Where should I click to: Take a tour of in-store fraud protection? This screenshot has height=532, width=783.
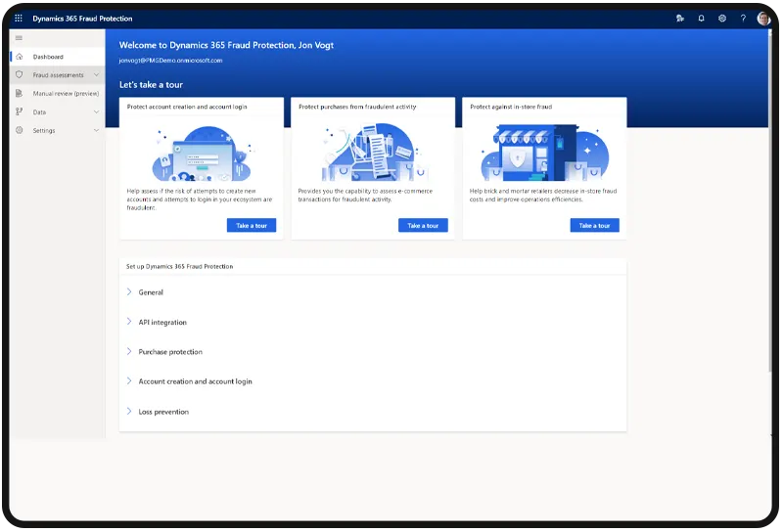594,226
